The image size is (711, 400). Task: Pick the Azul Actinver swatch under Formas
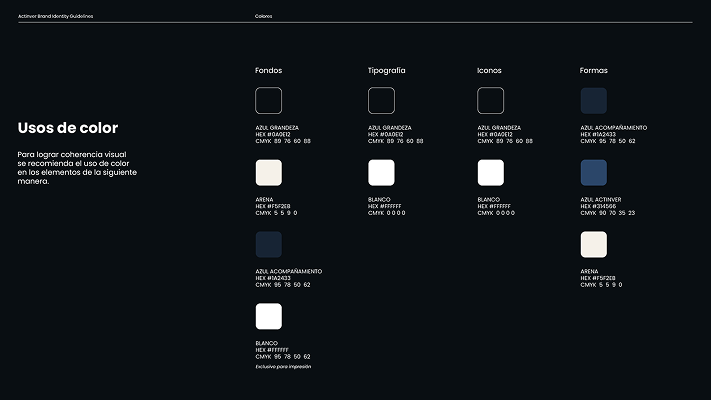(593, 173)
